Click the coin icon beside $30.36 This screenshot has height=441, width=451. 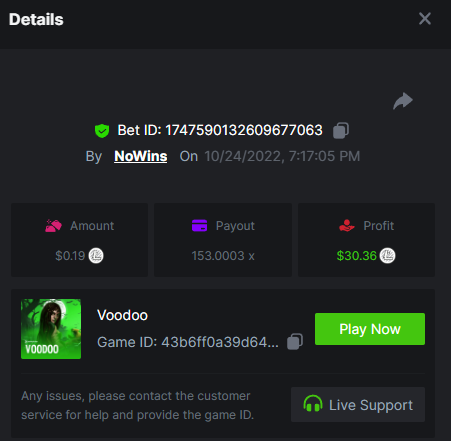coord(388,256)
